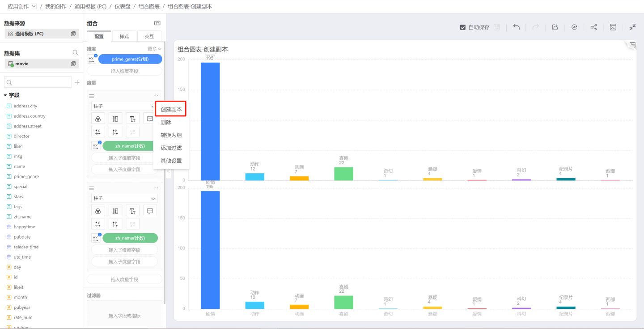Click the plus icon beside field search box
Viewport: 644px width, 329px height.
coord(77,82)
